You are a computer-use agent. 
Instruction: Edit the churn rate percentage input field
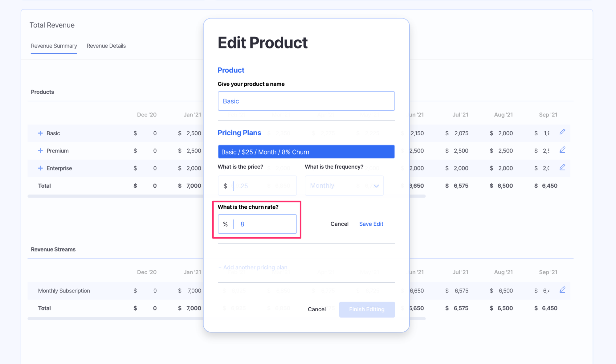pos(265,224)
